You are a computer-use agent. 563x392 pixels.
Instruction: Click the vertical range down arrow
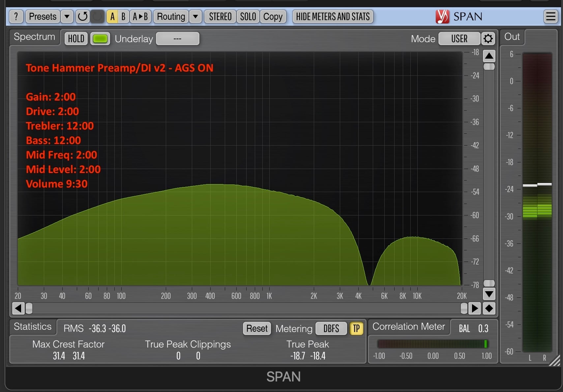coord(489,294)
